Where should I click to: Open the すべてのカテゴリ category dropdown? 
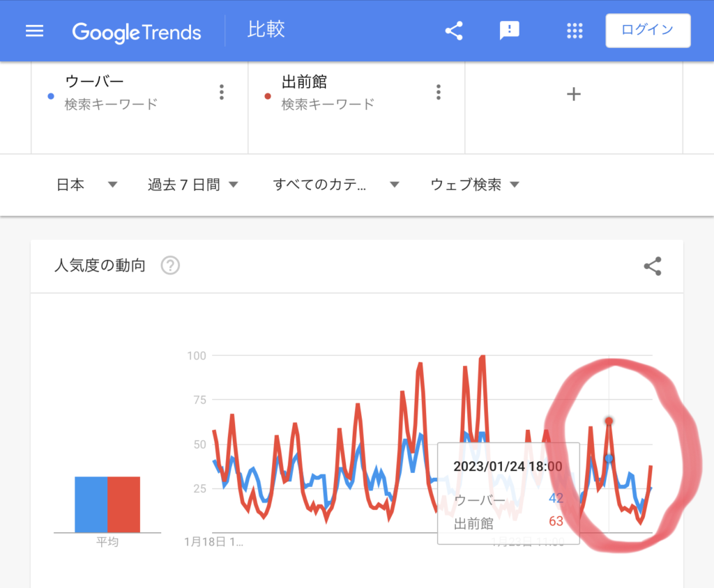tap(336, 185)
